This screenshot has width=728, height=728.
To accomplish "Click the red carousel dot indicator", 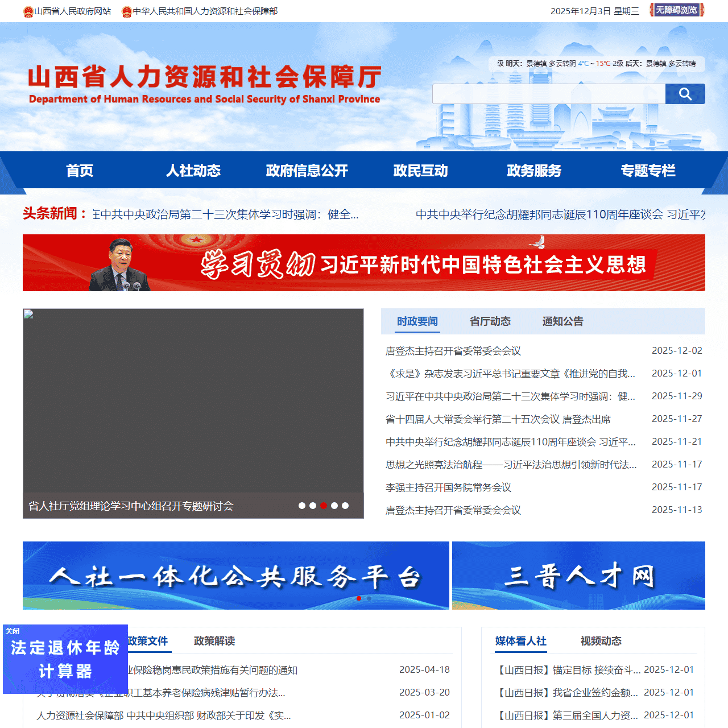I will 323,504.
